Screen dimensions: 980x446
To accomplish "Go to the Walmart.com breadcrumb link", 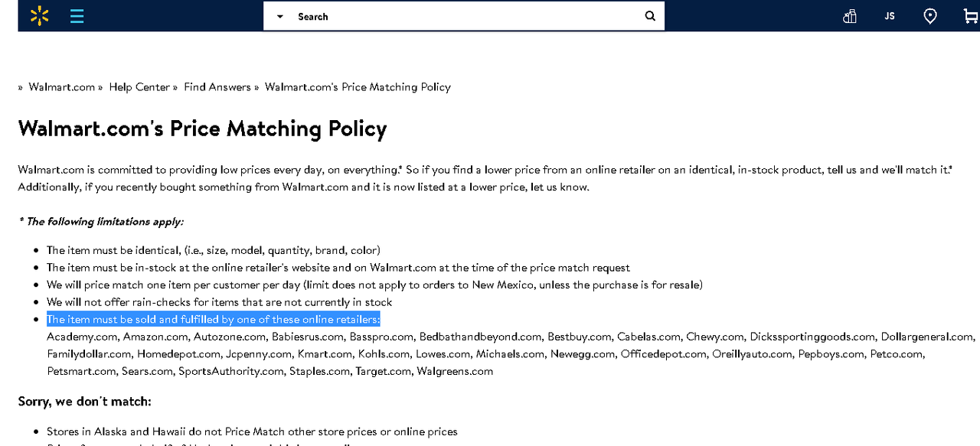I will (62, 87).
